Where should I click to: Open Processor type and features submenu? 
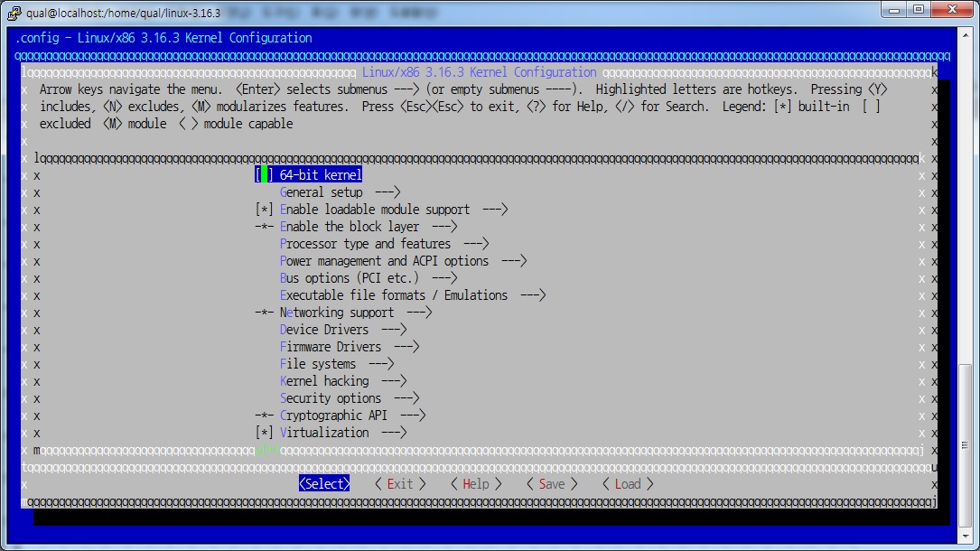tap(385, 244)
